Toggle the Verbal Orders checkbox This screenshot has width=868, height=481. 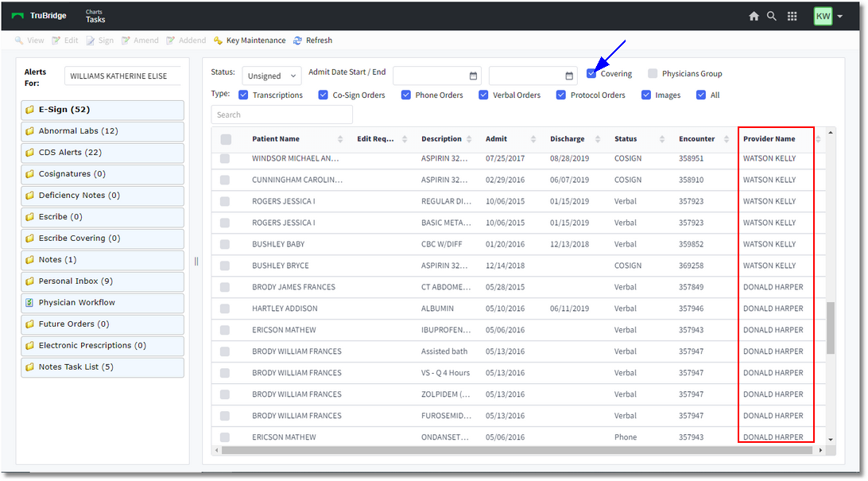[483, 95]
